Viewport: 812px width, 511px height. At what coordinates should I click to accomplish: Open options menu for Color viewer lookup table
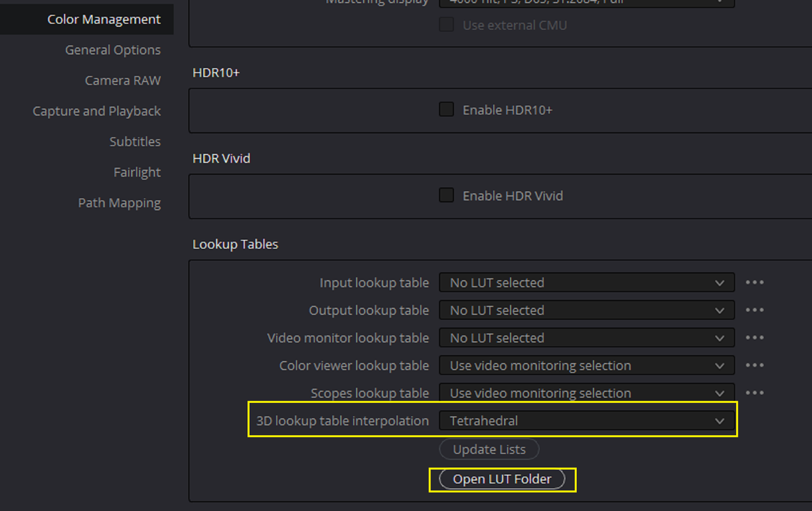(x=755, y=365)
